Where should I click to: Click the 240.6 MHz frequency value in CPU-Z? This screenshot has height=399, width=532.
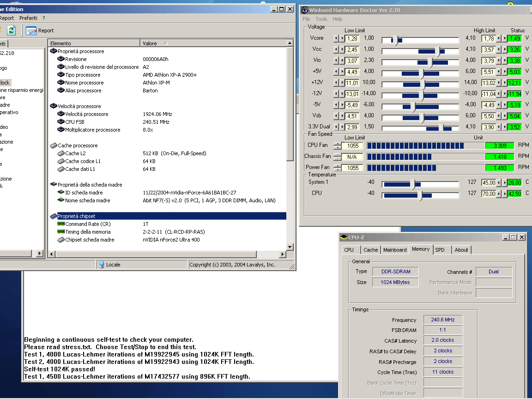443,320
